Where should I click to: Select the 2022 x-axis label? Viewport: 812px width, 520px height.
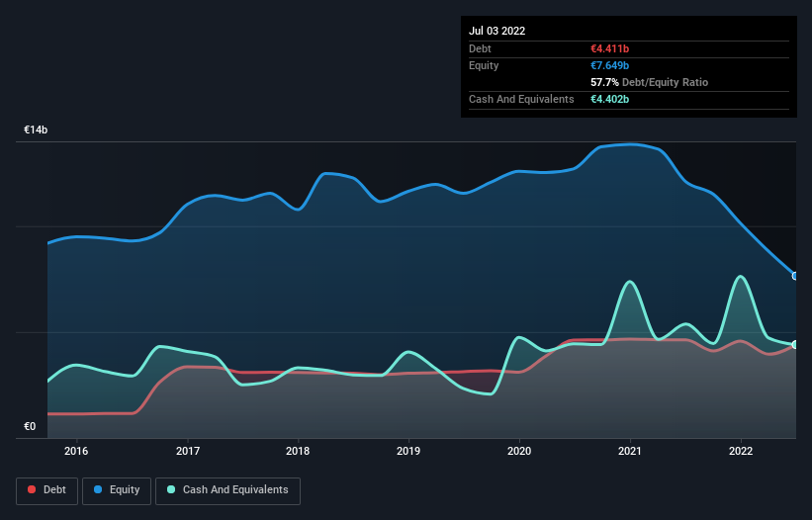tap(741, 451)
